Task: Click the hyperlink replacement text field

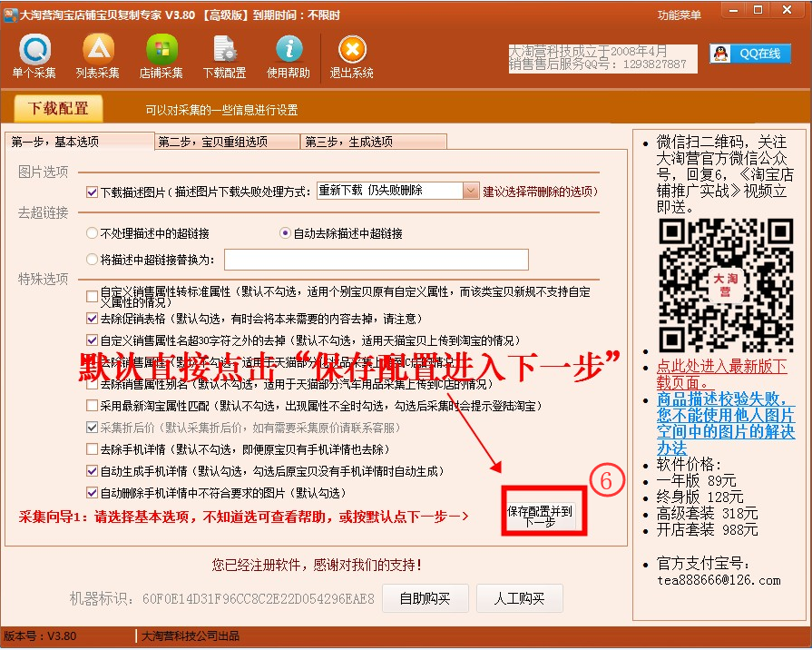Action: click(x=376, y=260)
